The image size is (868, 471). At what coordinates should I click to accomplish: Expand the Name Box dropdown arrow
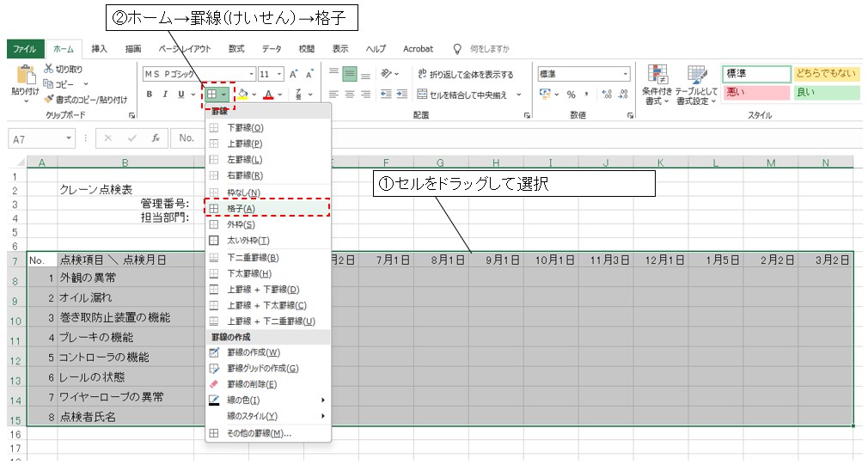click(x=70, y=138)
